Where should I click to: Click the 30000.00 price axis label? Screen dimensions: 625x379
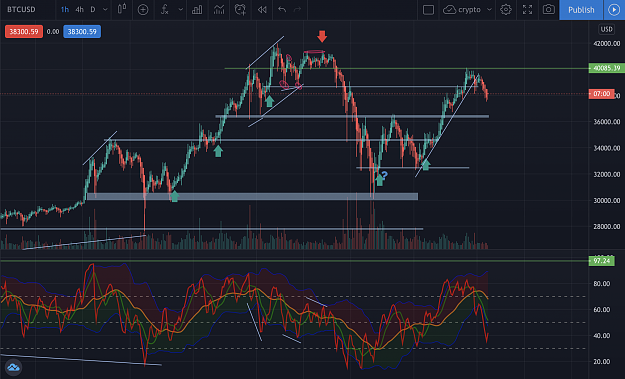[x=607, y=200]
